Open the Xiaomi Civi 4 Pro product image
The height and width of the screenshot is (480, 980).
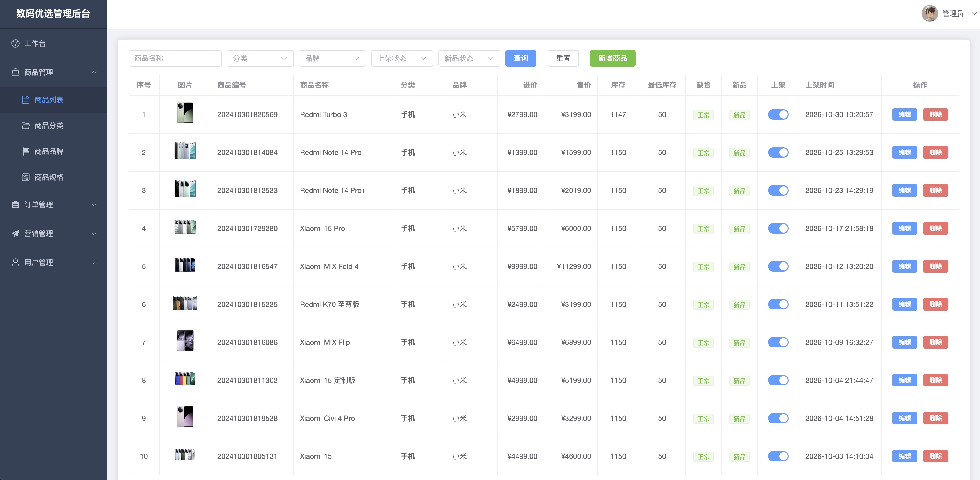point(185,416)
